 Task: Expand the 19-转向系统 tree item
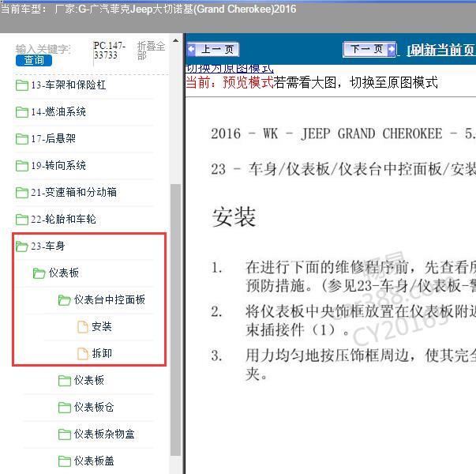tap(58, 165)
